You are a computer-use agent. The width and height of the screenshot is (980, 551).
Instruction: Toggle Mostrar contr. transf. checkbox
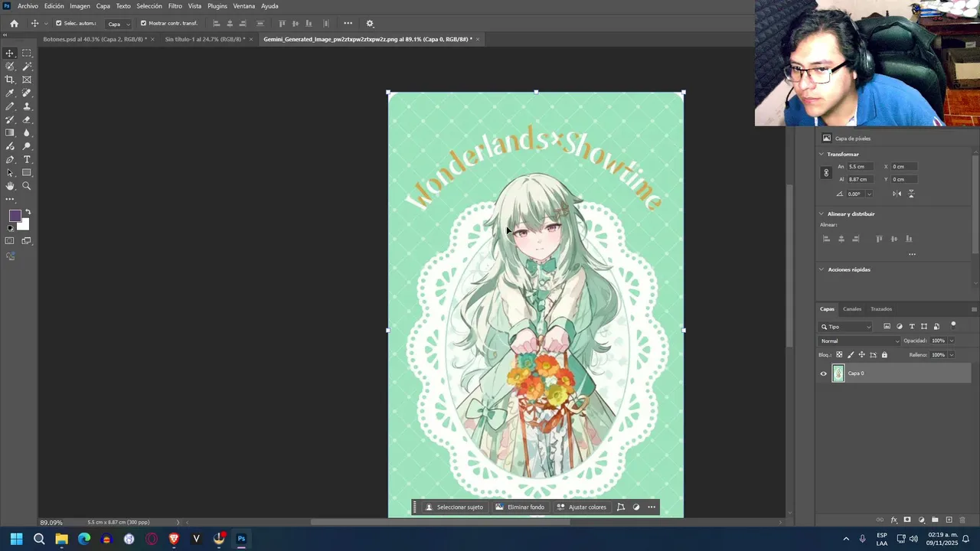(143, 23)
